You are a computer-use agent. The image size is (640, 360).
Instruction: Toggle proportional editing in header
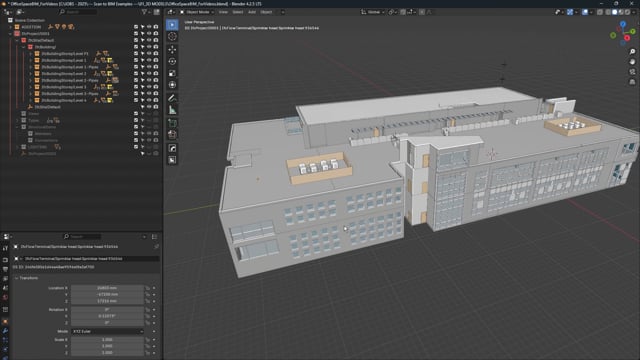click(x=422, y=12)
